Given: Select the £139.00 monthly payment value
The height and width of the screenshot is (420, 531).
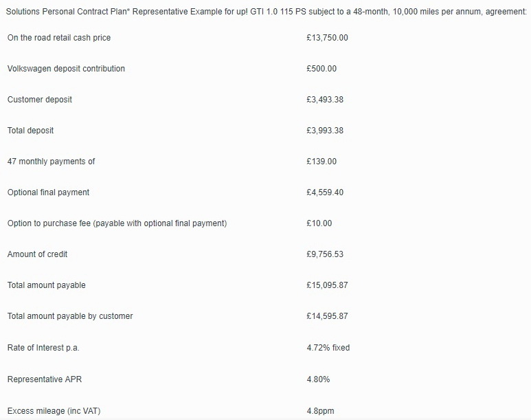Looking at the screenshot, I should (x=321, y=162).
